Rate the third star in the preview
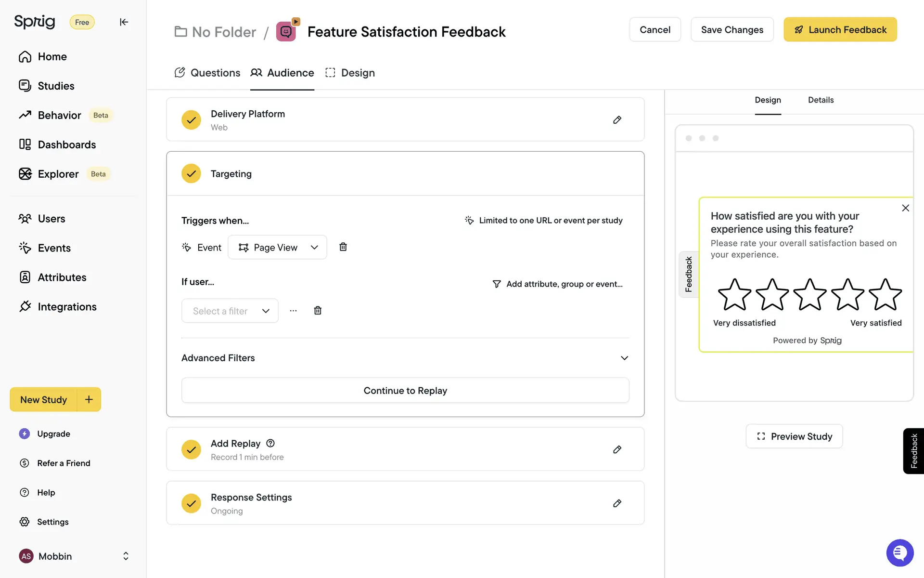 [809, 294]
